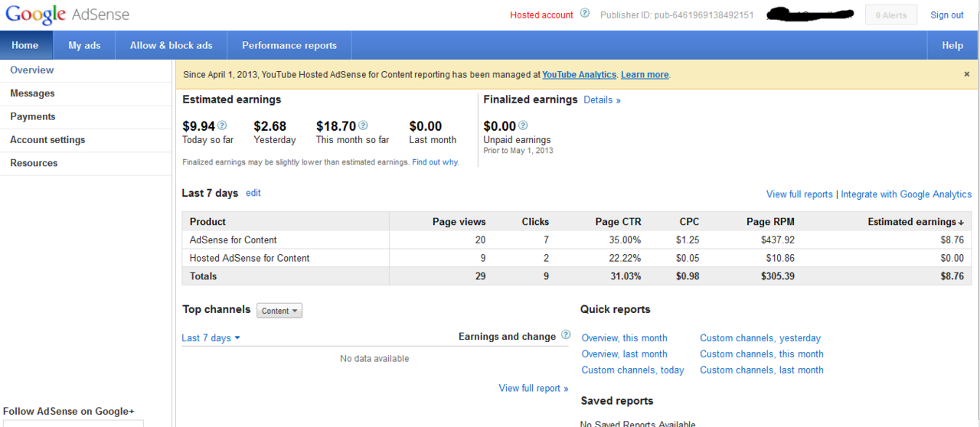
Task: Click help icon beside Unpaid earnings amount
Action: click(524, 126)
